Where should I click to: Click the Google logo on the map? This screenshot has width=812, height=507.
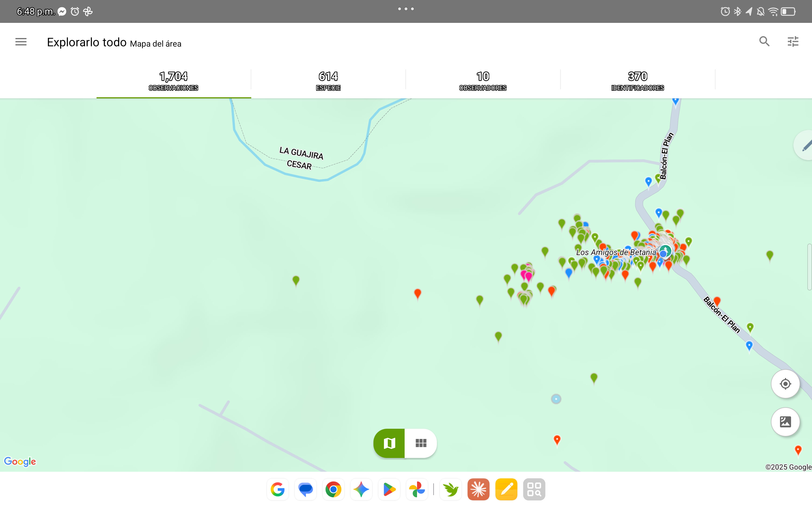coord(20,462)
